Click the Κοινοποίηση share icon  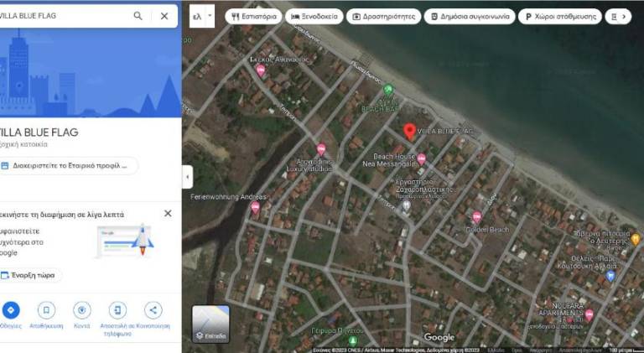[x=153, y=310]
